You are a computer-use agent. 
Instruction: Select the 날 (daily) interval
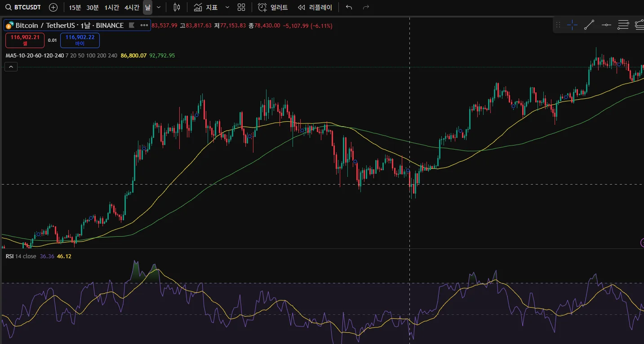click(x=147, y=7)
